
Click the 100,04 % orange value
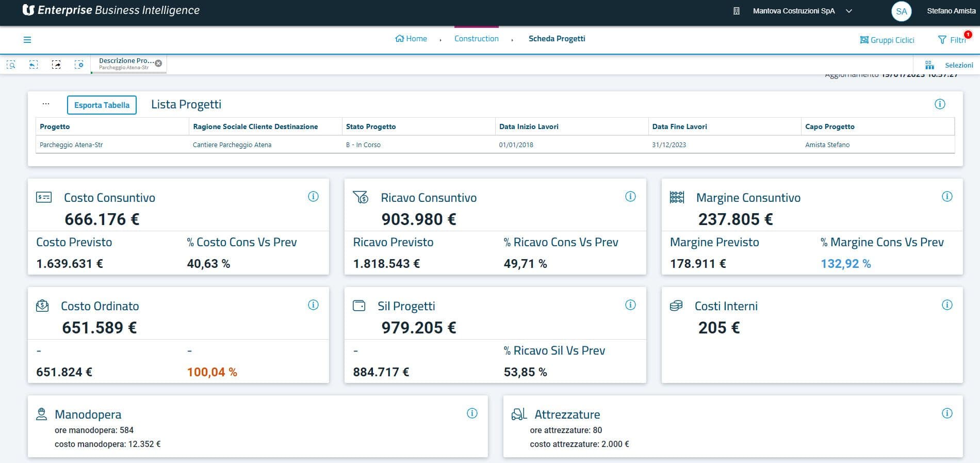(212, 372)
